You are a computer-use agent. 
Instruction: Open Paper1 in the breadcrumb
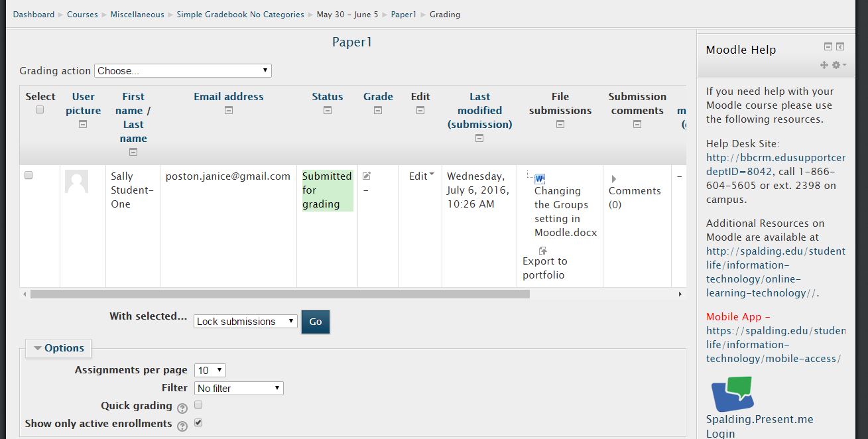[x=403, y=14]
